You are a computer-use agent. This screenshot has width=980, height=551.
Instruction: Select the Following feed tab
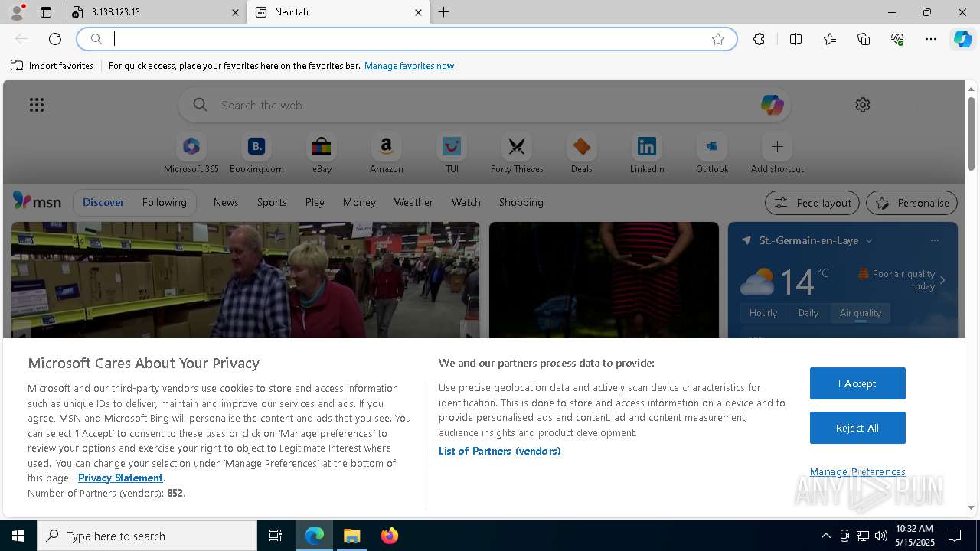click(x=164, y=202)
